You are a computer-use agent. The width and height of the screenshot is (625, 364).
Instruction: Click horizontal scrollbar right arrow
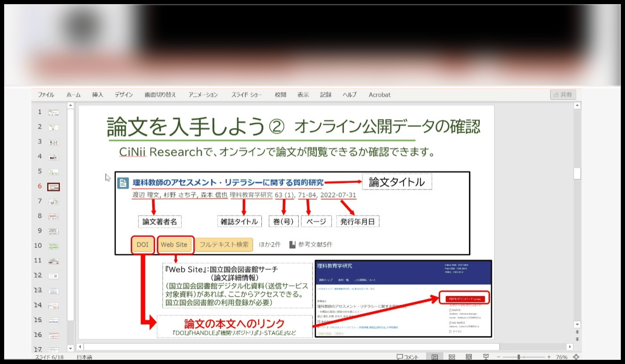[570, 346]
